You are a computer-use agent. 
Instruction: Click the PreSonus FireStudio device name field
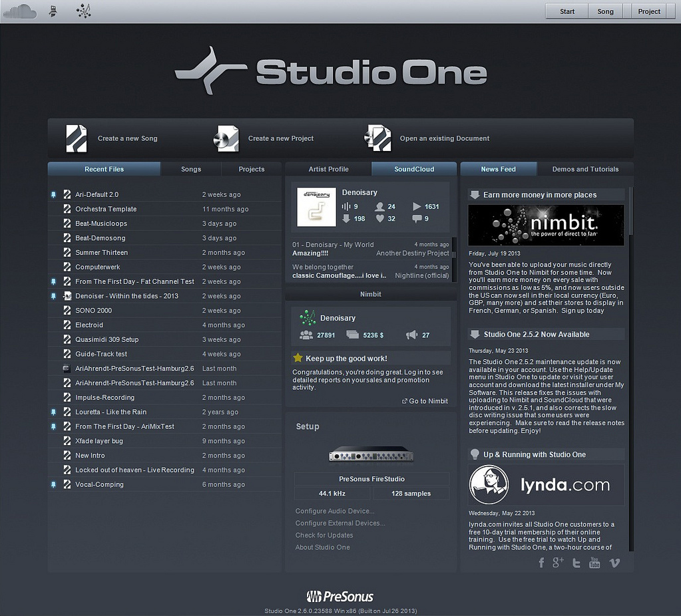tap(371, 479)
